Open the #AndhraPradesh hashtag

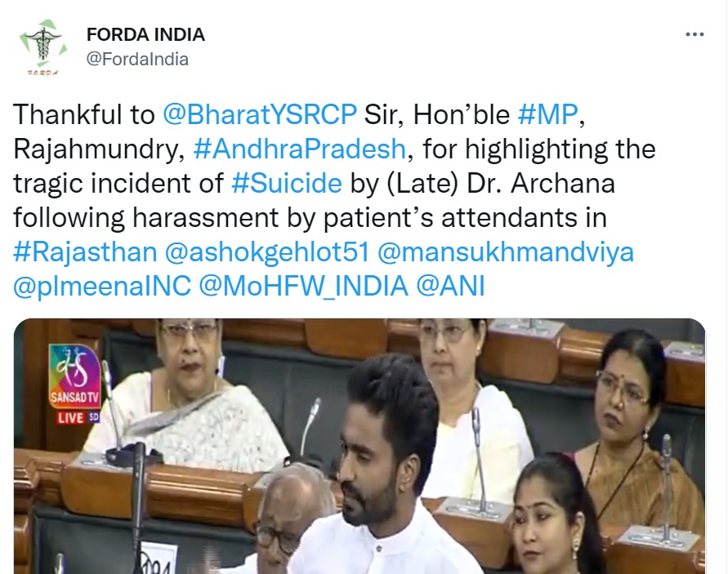coord(300,149)
